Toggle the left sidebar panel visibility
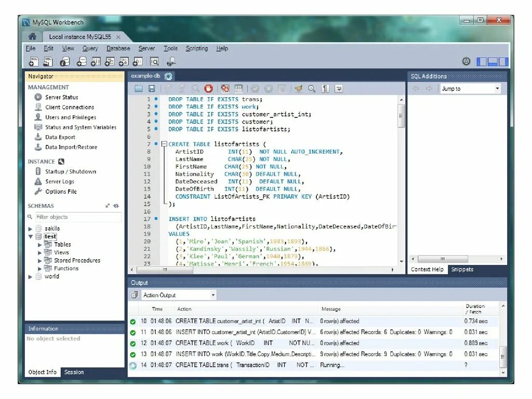 [482, 62]
